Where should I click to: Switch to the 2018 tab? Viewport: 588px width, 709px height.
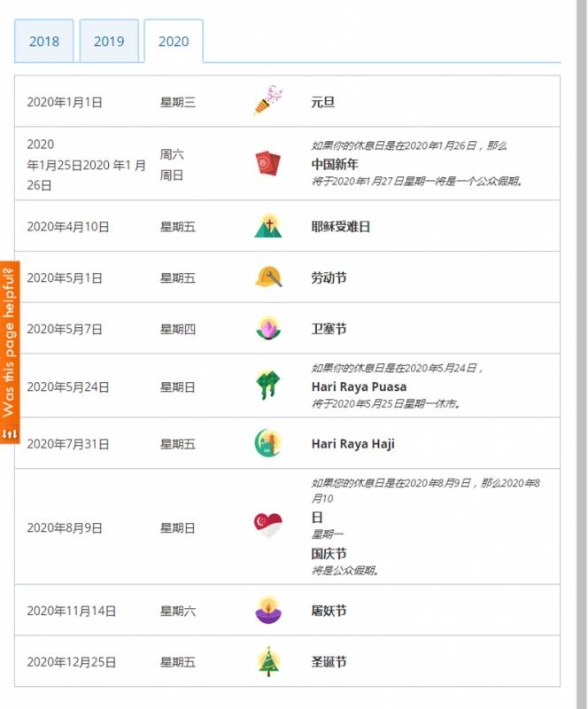point(44,42)
